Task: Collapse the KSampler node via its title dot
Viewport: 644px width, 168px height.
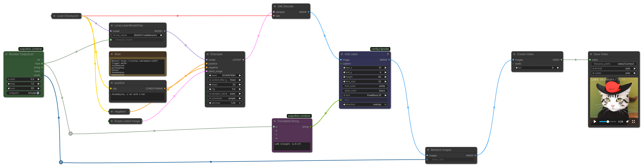Action: (207, 54)
